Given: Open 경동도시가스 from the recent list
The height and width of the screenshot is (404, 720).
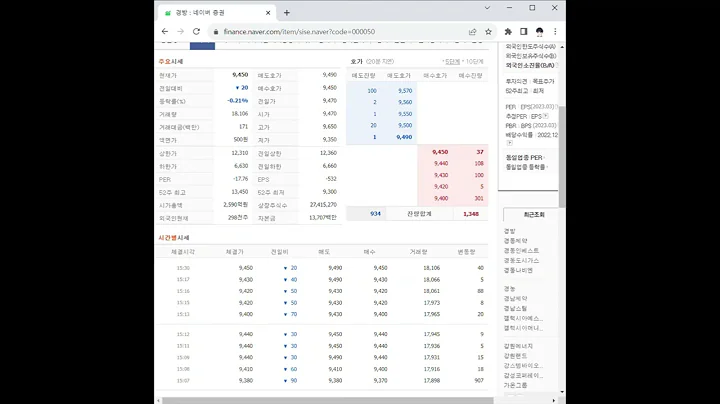Looking at the screenshot, I should point(522,260).
